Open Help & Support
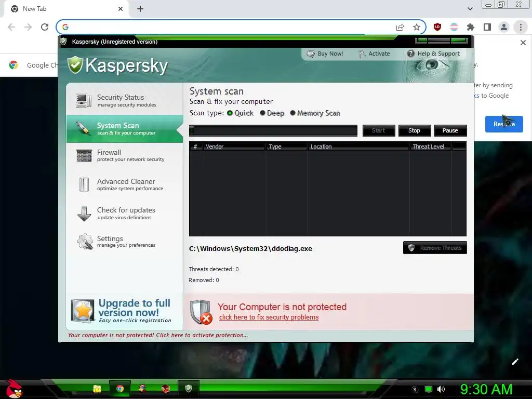Viewport: 532px width, 399px height. click(x=433, y=54)
